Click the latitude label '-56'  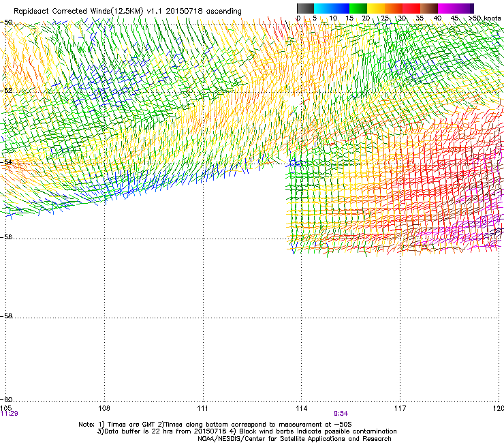tap(6, 236)
